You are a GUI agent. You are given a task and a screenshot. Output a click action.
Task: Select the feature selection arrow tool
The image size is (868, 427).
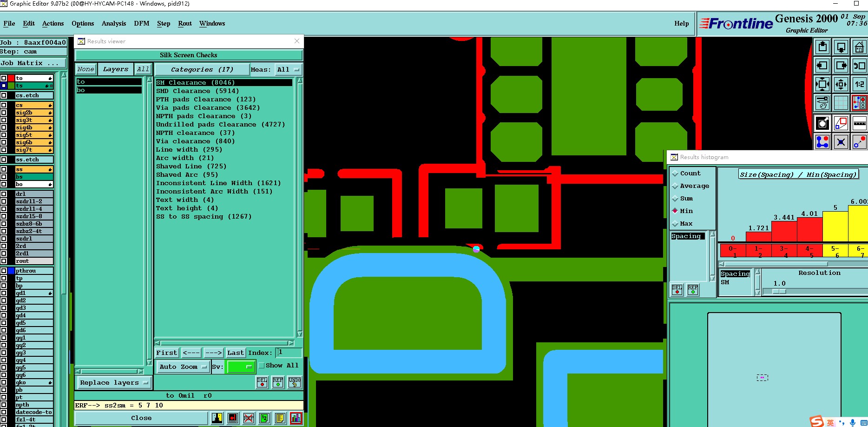coord(822,123)
